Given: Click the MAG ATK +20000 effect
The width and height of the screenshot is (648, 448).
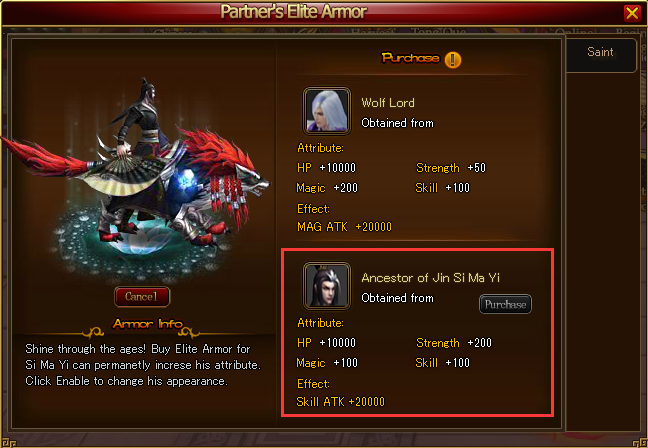Looking at the screenshot, I should click(344, 226).
